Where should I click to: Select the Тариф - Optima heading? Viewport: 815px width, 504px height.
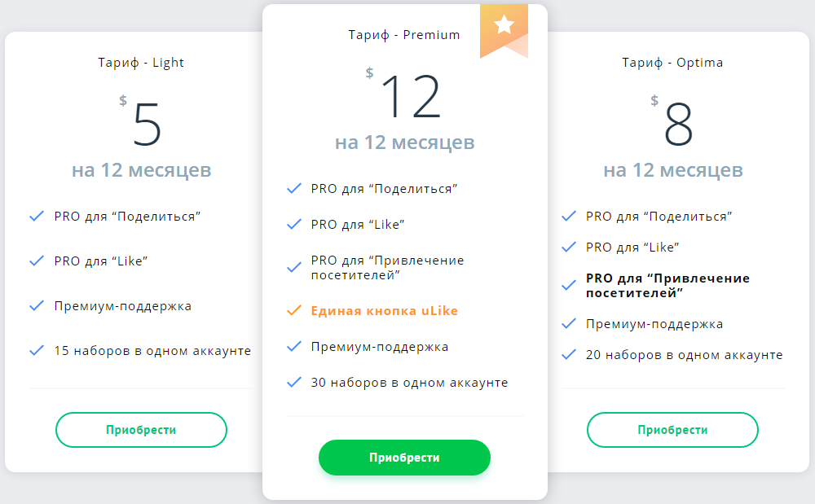672,63
